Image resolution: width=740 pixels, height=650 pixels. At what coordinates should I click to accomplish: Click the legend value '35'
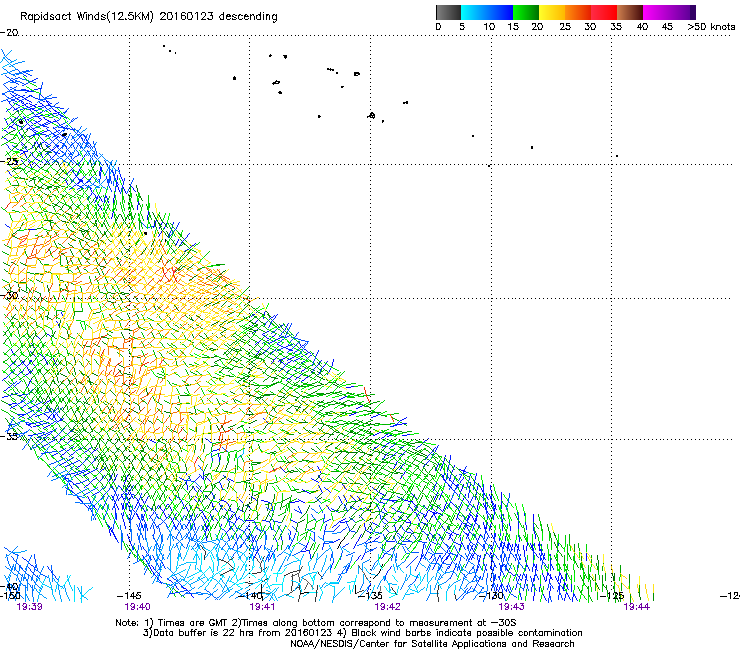[616, 27]
